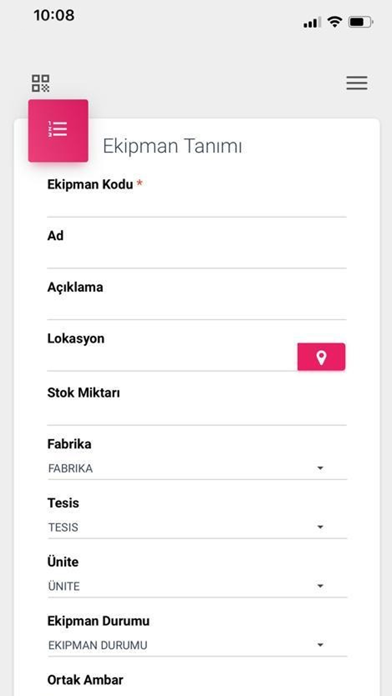Image resolution: width=392 pixels, height=696 pixels.
Task: Tap the location pin button
Action: [321, 357]
